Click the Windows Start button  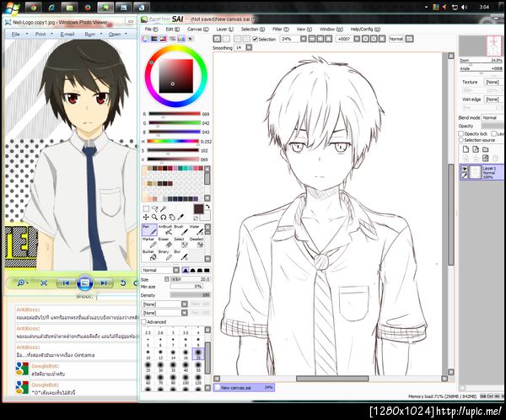click(x=12, y=7)
